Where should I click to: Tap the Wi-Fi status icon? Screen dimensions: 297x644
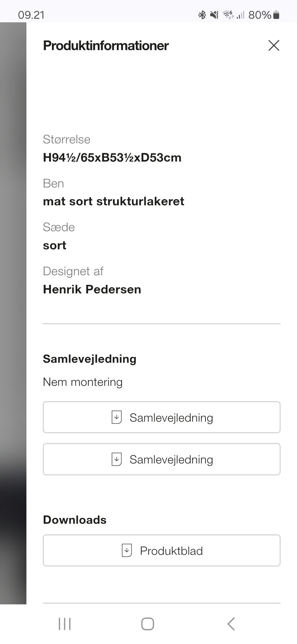pos(228,15)
